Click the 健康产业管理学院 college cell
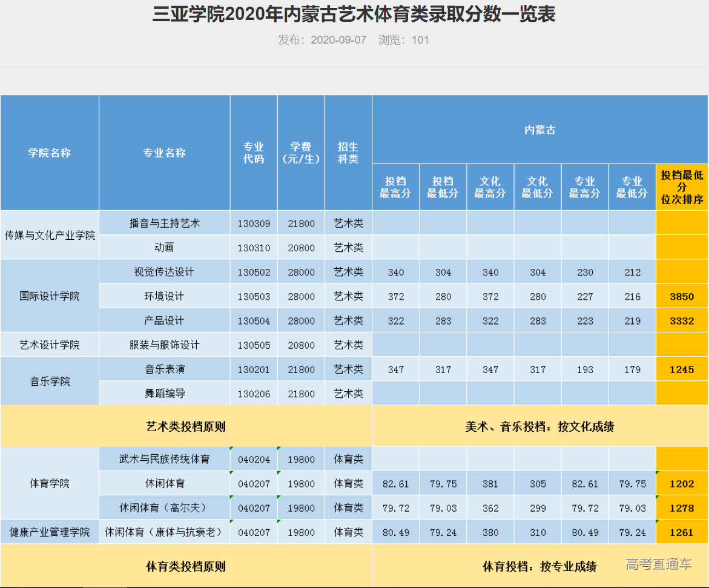Image resolution: width=709 pixels, height=588 pixels. (50, 532)
